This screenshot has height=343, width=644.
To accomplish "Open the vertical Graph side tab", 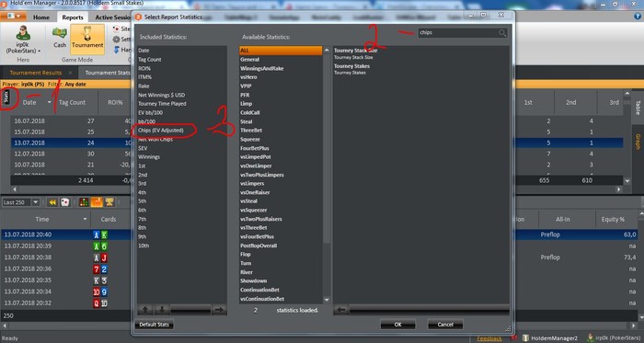I will point(638,142).
